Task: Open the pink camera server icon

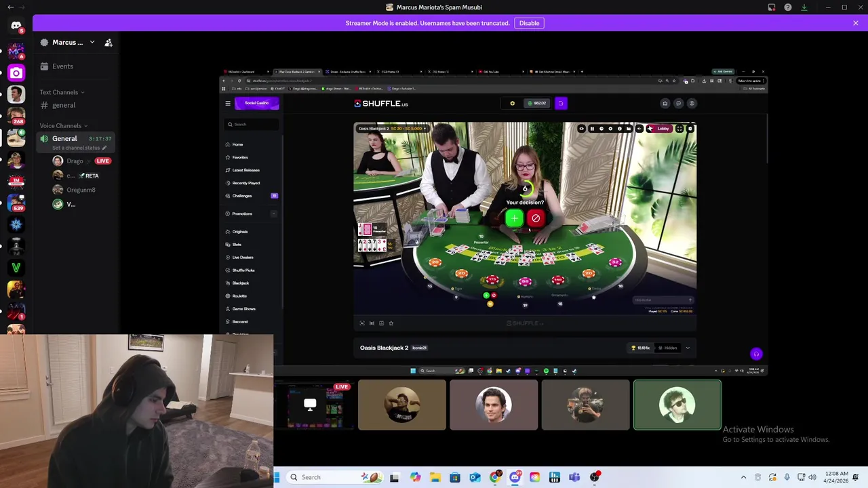Action: 16,73
